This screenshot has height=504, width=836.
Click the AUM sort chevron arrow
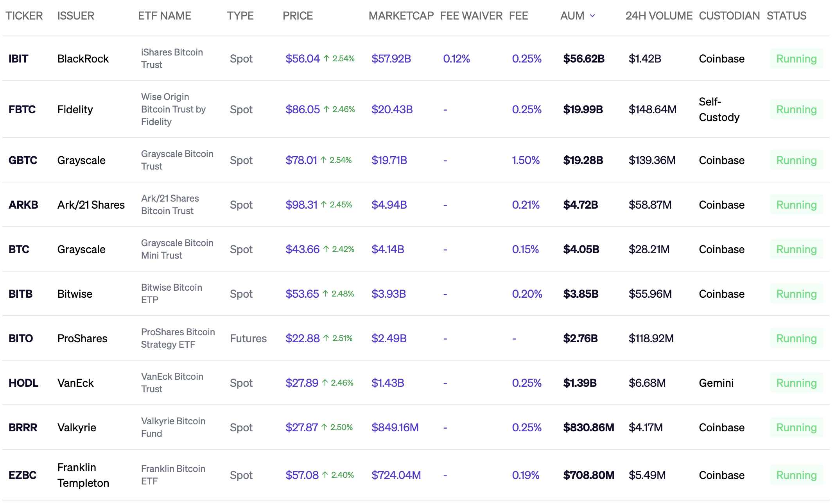point(592,16)
